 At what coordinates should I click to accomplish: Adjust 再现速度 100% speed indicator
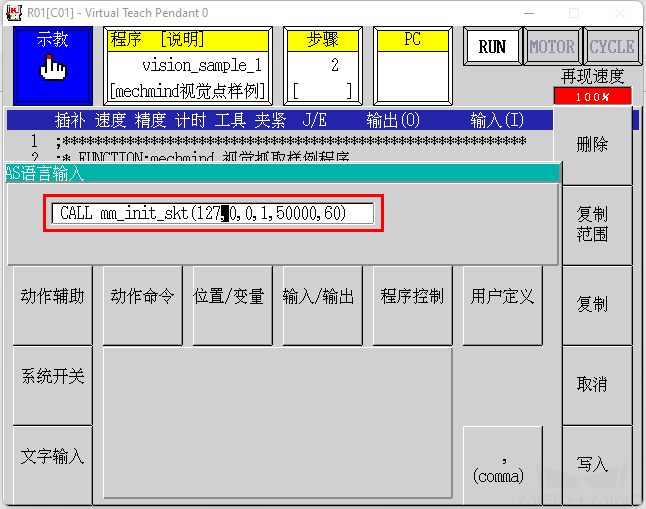592,96
